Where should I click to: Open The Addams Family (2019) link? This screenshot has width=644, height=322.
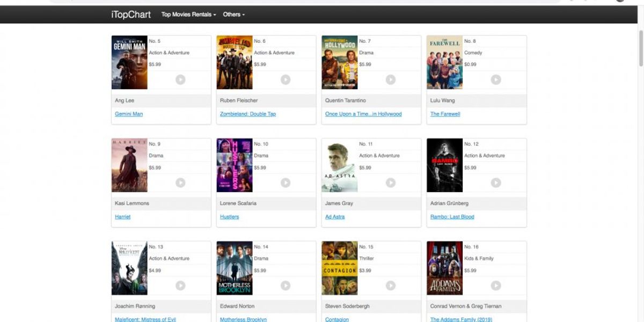462,319
